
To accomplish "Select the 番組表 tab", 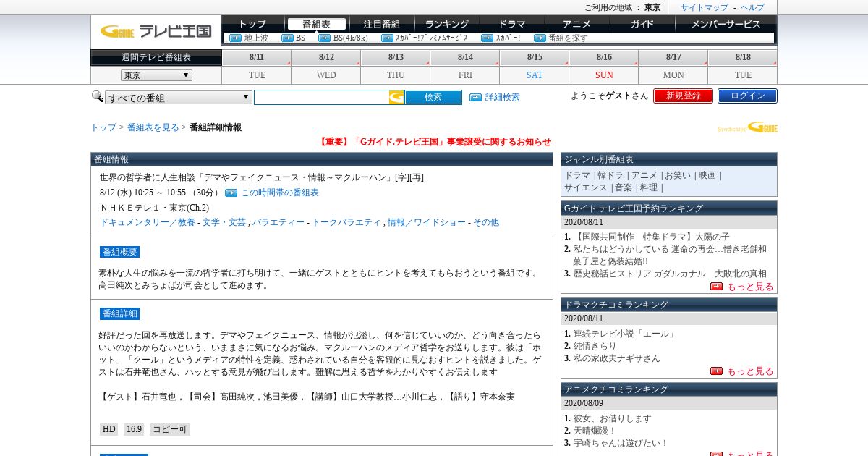I will pos(316,24).
